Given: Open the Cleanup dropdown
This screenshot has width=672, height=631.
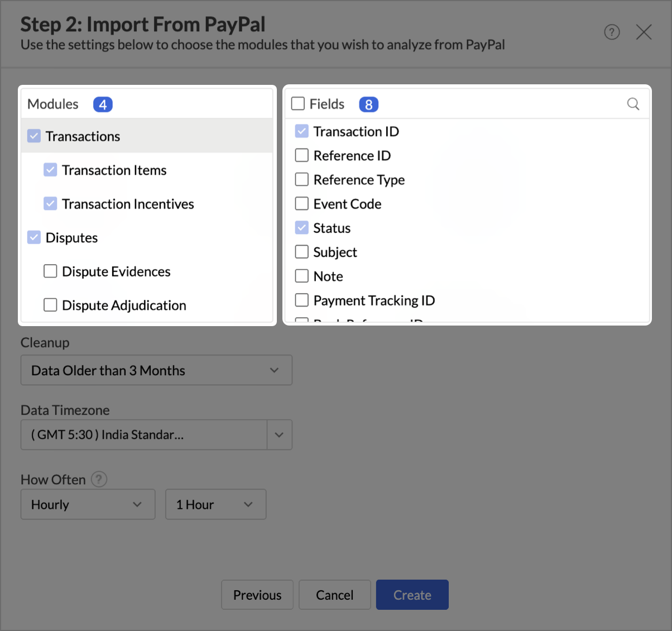Looking at the screenshot, I should [x=156, y=370].
